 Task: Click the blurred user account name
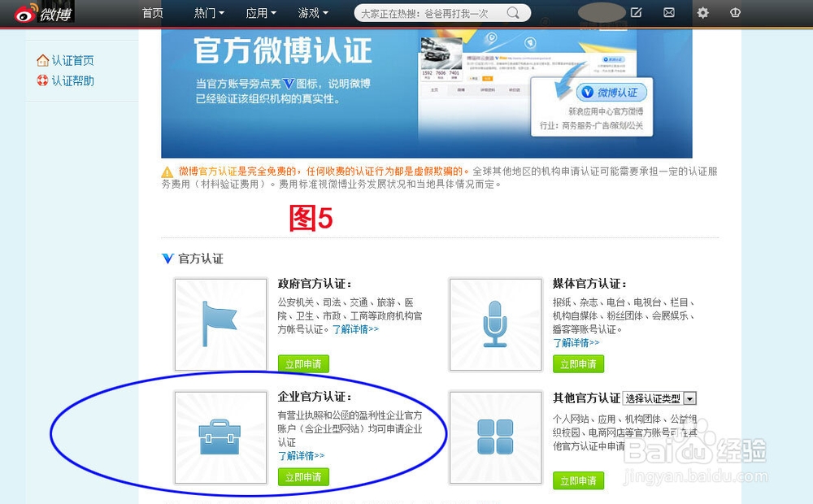602,12
